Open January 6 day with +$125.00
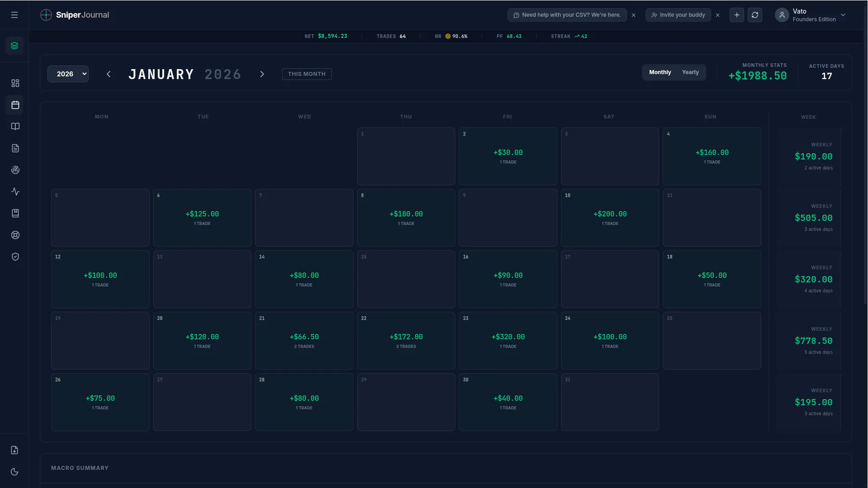This screenshot has width=868, height=488. click(x=202, y=218)
